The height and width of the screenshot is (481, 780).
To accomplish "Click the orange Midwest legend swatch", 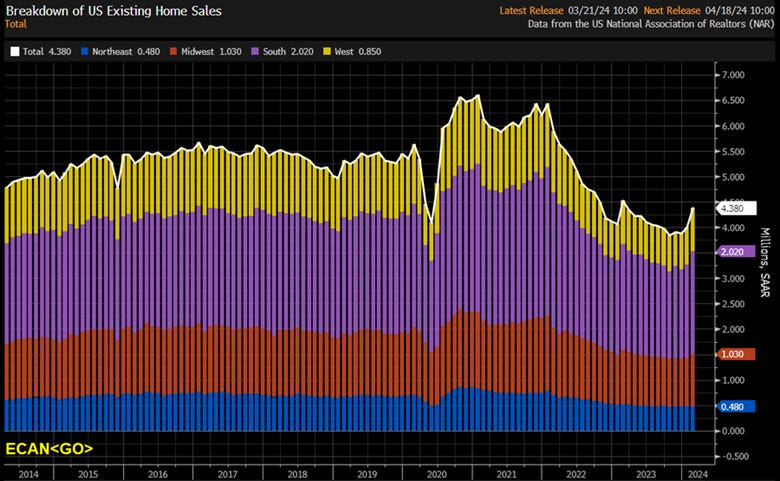I will 173,51.
